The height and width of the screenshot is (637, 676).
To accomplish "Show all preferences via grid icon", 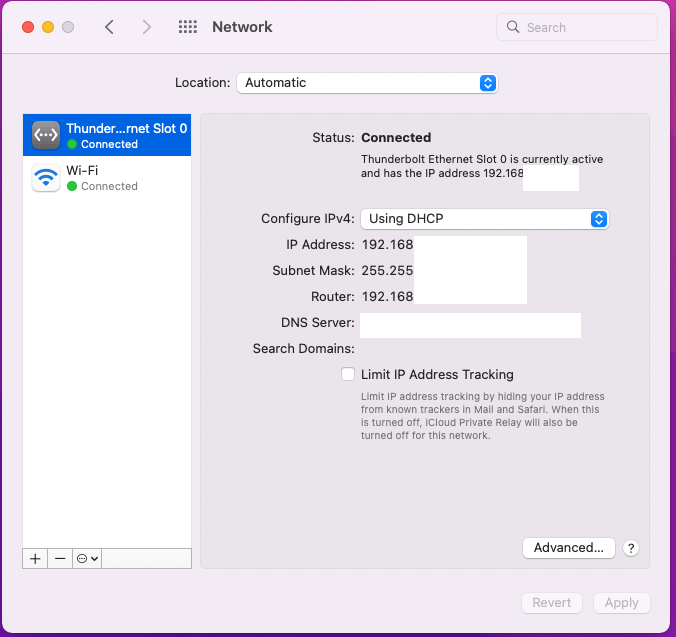I will [x=187, y=27].
